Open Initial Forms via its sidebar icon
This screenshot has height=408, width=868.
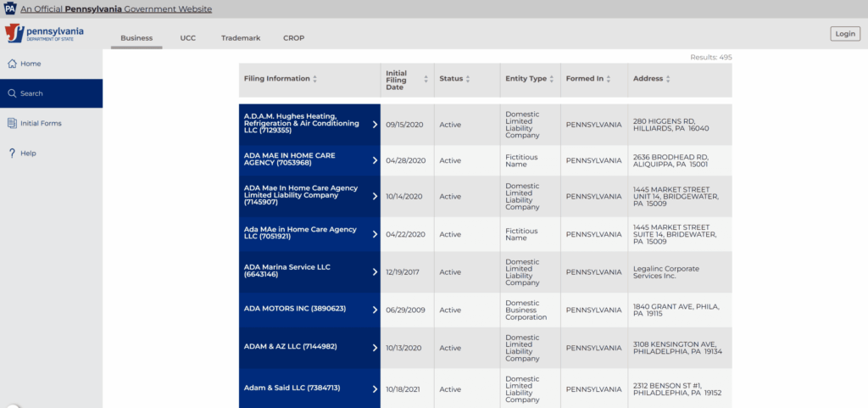12,123
